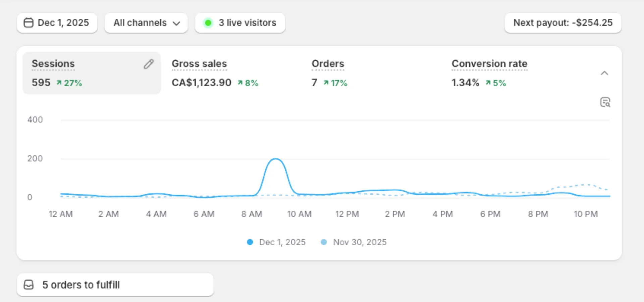Viewport: 644px width, 302px height.
Task: Click the green live visitors dot indicator
Action: [x=208, y=23]
